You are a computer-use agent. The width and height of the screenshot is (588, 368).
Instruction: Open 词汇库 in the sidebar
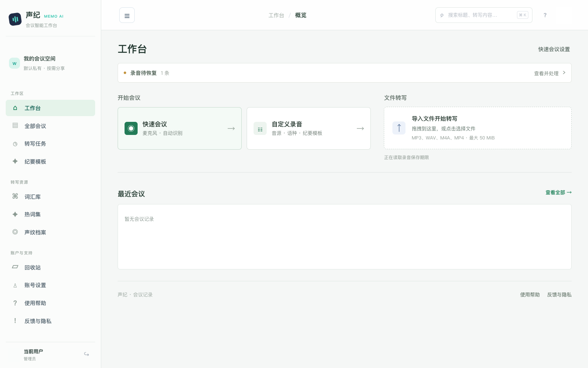tap(50, 197)
